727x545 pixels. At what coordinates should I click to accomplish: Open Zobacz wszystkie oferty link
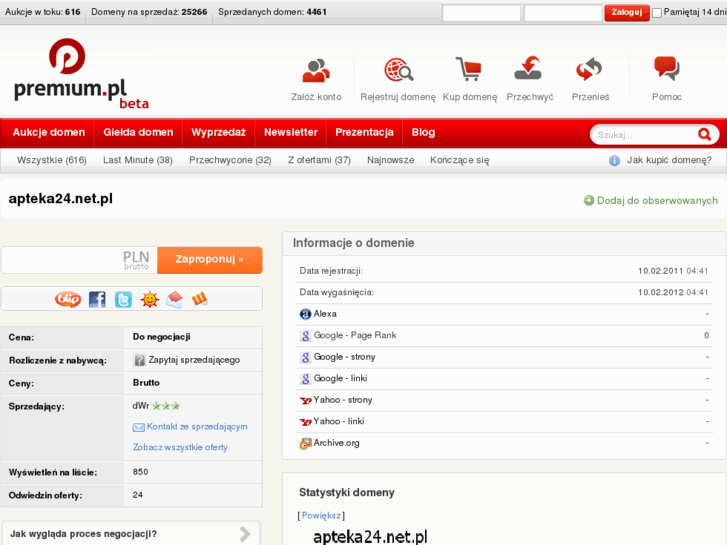(180, 447)
